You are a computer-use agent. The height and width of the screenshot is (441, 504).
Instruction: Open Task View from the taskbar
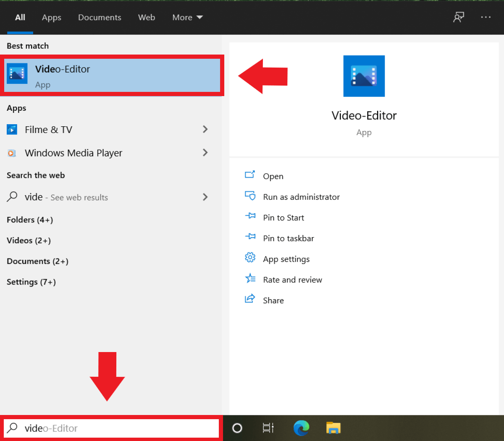tap(268, 428)
